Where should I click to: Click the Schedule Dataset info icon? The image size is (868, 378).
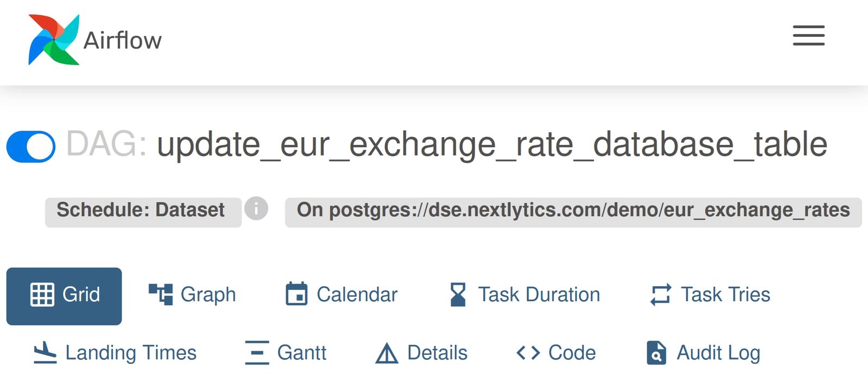coord(256,209)
